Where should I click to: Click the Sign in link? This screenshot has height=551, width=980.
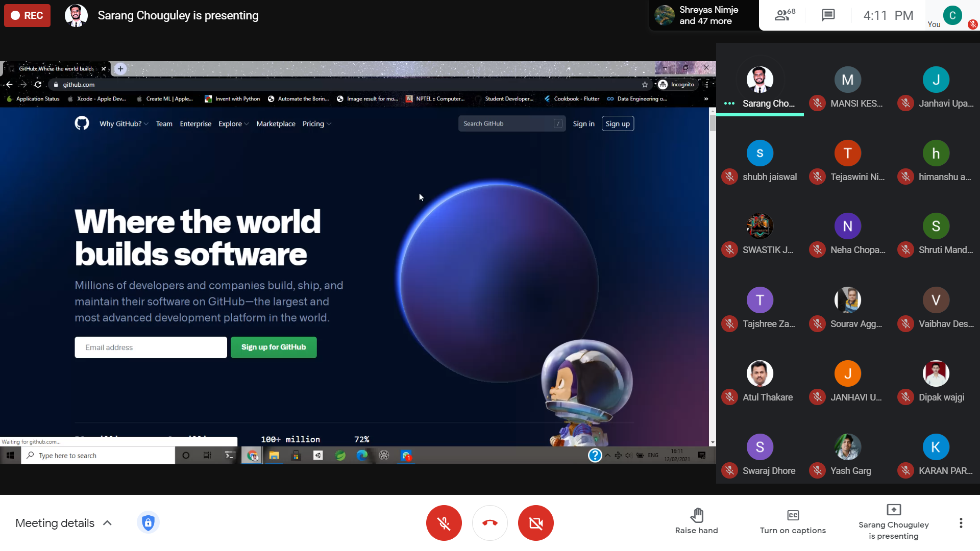click(x=583, y=123)
